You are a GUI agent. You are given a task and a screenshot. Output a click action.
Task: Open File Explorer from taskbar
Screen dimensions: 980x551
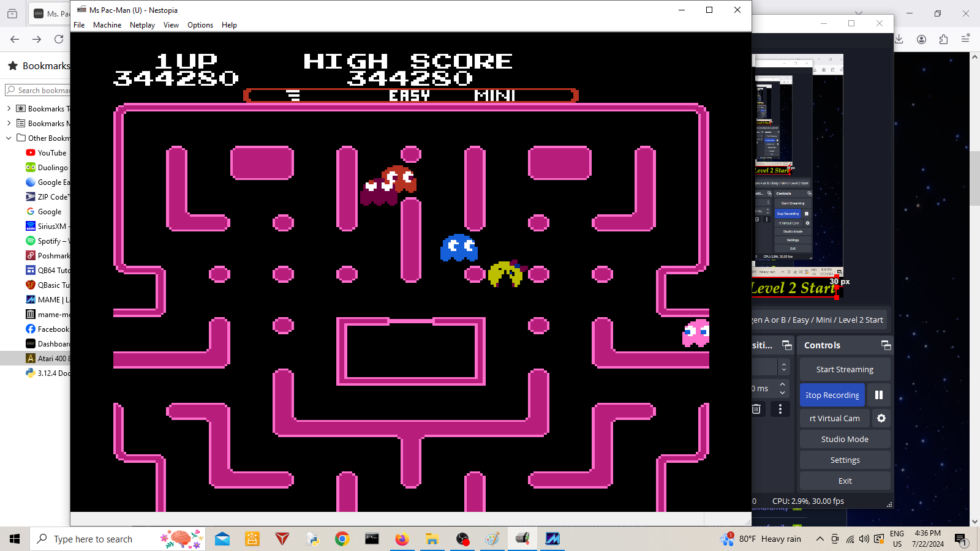pos(432,539)
